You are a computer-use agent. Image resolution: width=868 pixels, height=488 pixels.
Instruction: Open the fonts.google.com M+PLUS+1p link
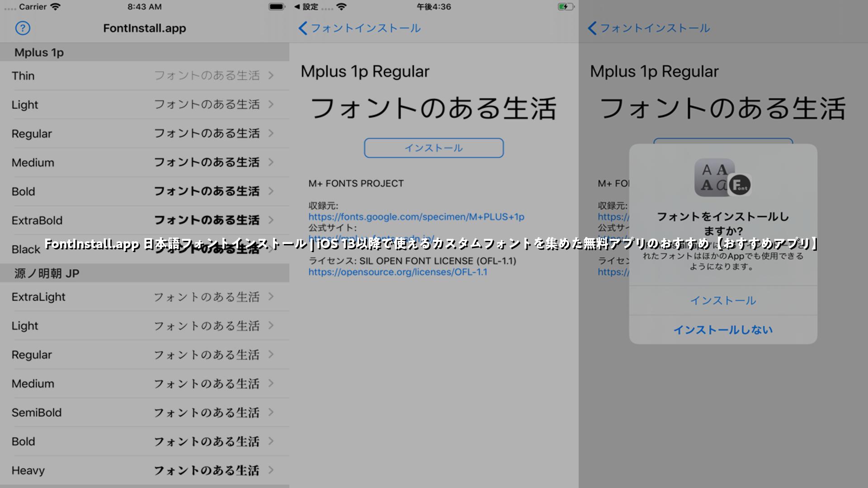(416, 217)
